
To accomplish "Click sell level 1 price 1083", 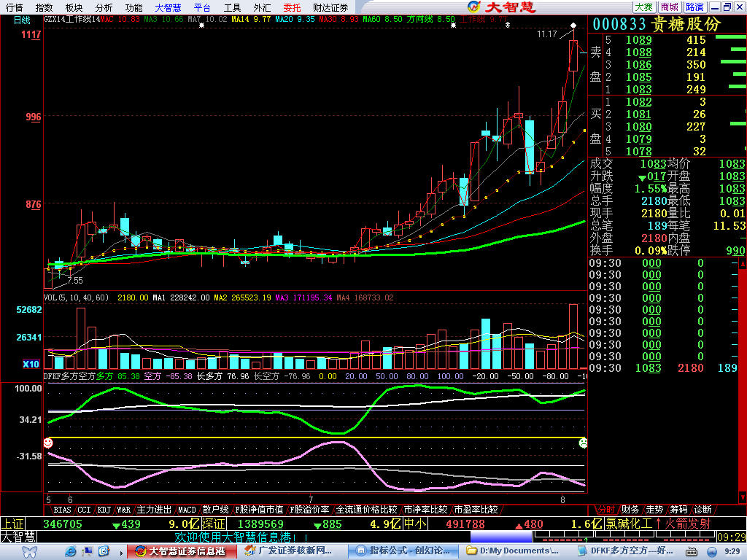I will 638,89.
